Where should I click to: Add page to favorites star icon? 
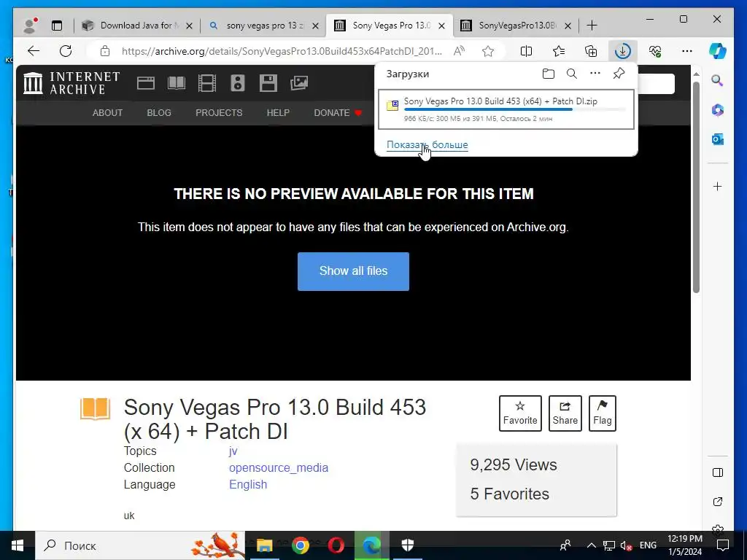[488, 51]
